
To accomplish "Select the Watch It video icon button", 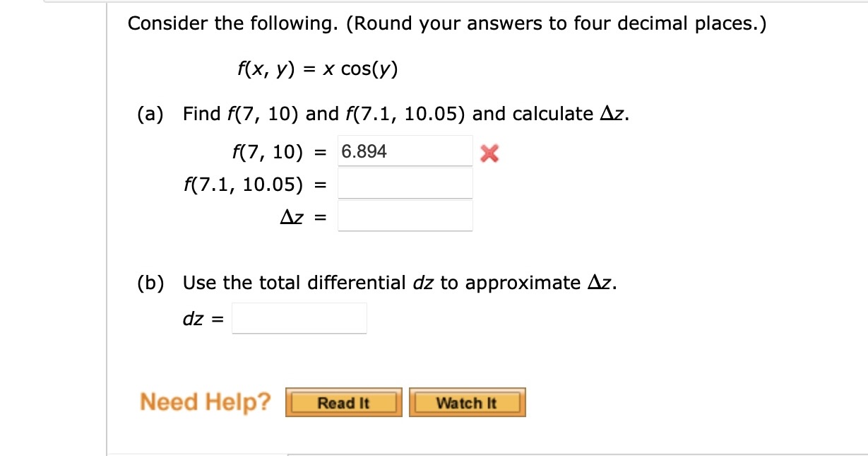I will (x=467, y=402).
